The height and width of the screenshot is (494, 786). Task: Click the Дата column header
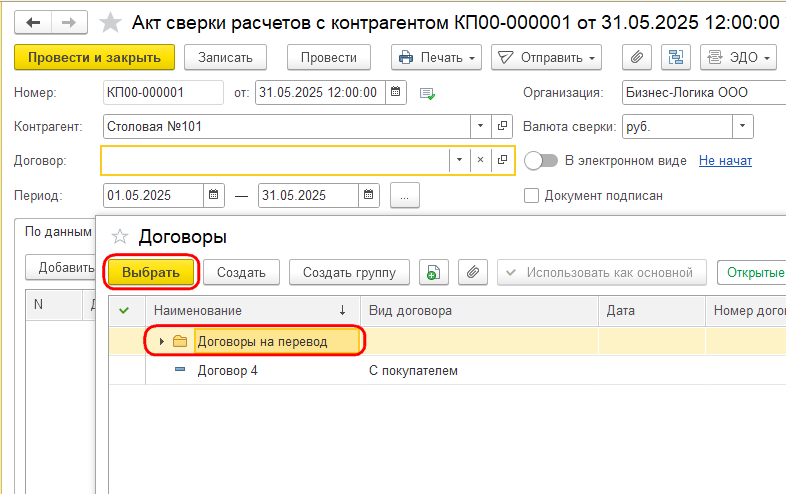point(652,310)
